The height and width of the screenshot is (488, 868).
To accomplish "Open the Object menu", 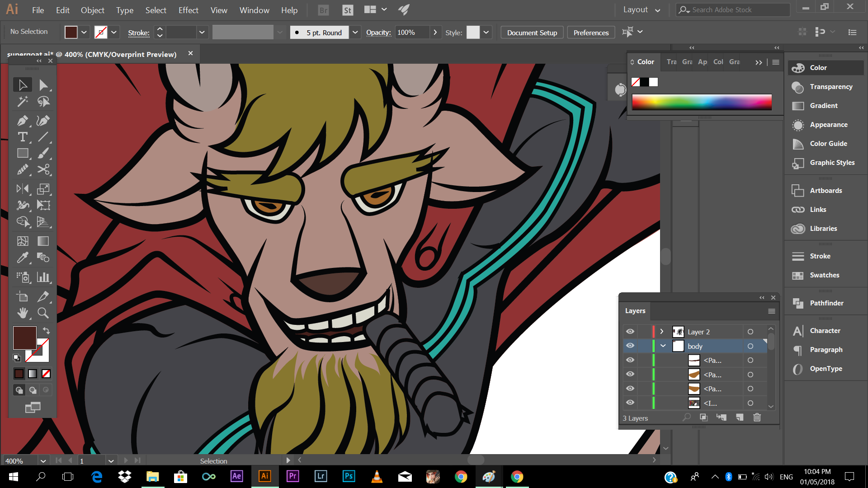I will click(92, 10).
